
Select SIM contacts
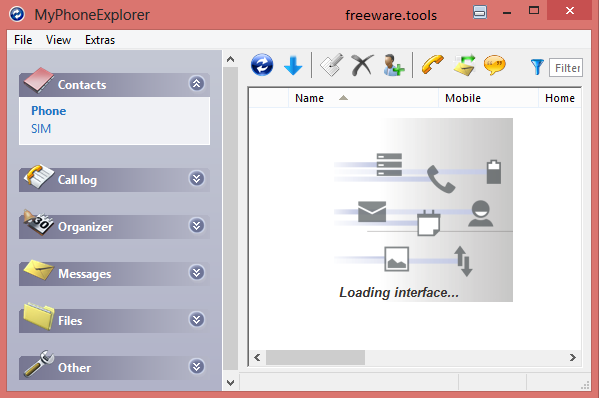(x=41, y=129)
